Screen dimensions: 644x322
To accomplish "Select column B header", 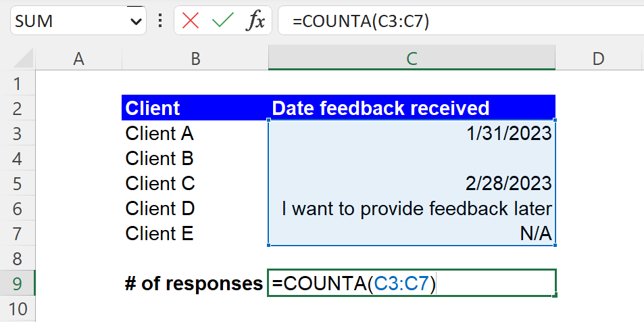I will (x=195, y=59).
